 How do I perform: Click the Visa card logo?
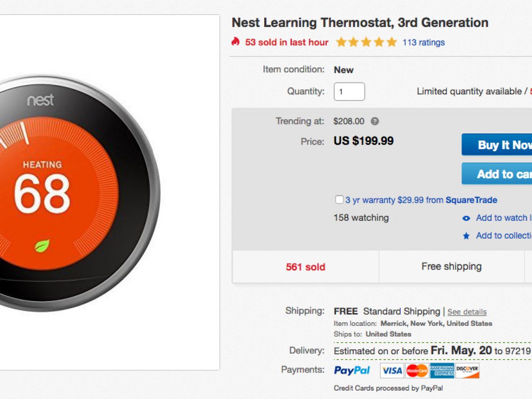coord(391,370)
